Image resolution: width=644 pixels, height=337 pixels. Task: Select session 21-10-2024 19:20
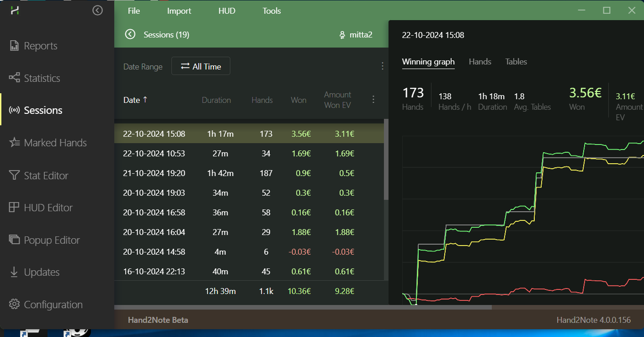coord(249,173)
